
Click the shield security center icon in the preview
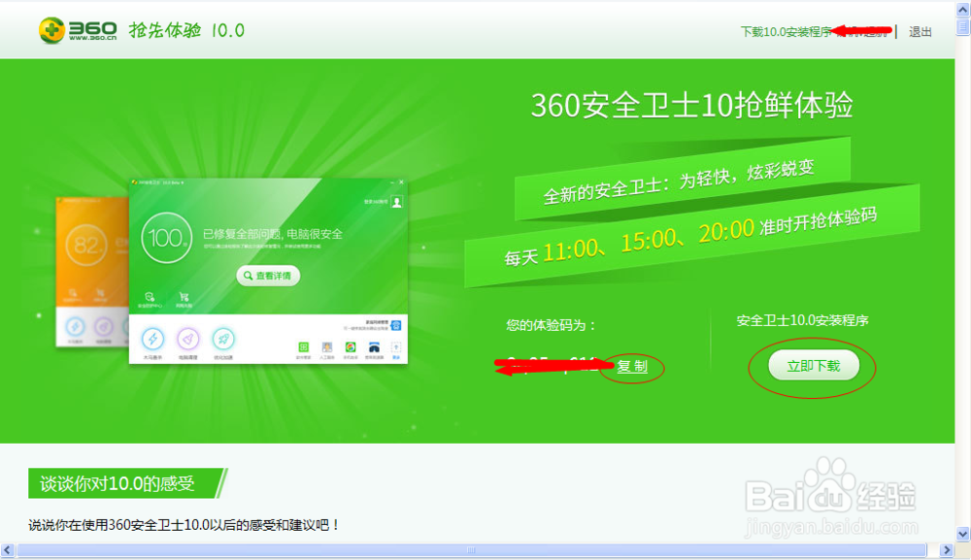click(x=150, y=297)
